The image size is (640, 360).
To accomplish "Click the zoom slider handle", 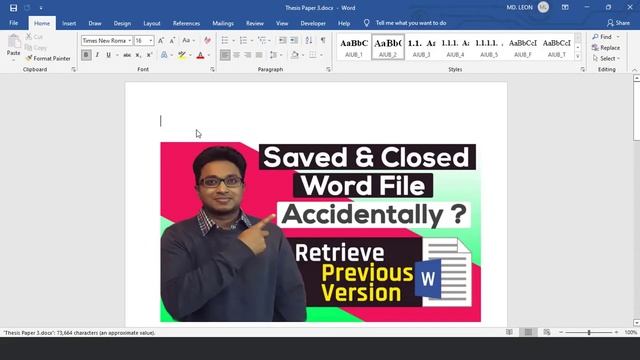I will [589, 332].
